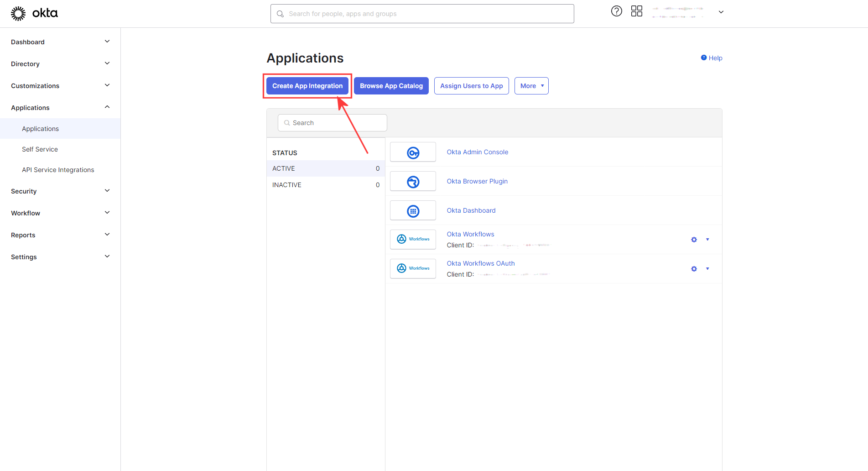Click the Okta Admin Console app icon

(413, 152)
